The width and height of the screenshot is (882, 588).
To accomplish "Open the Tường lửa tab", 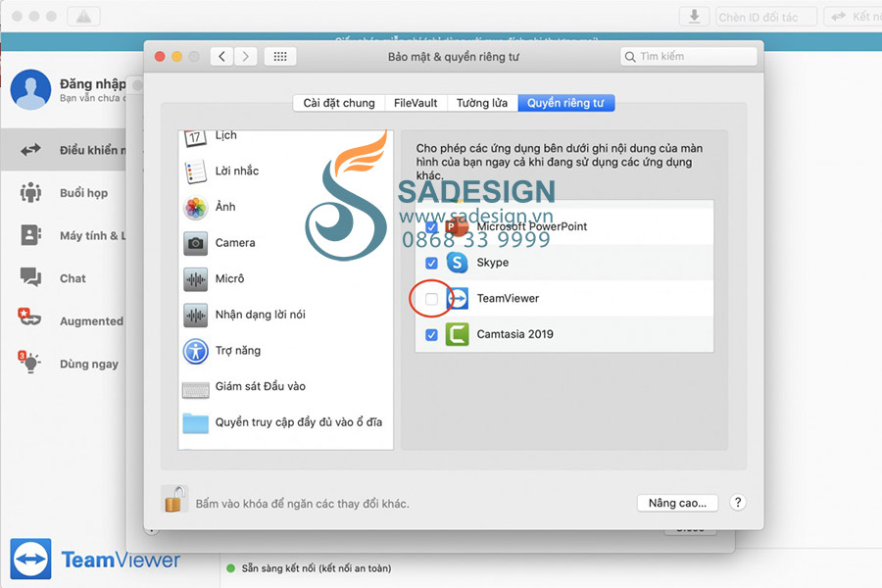I will tap(482, 103).
